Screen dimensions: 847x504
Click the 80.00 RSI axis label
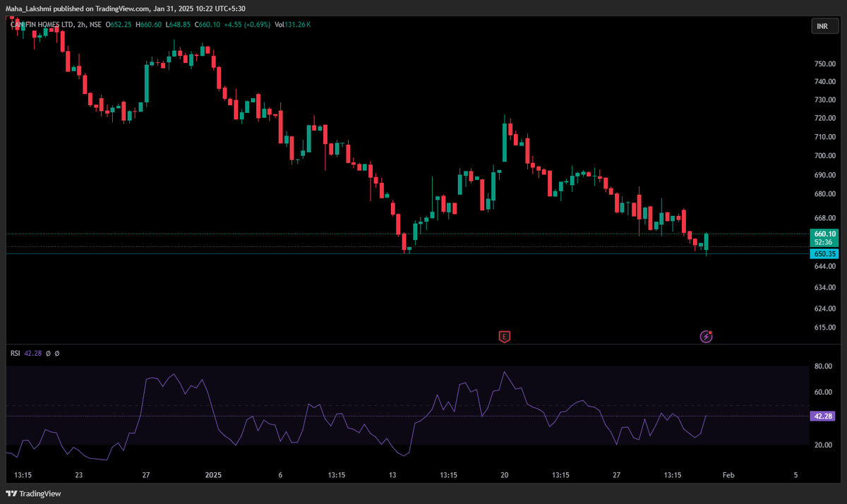[x=823, y=366]
